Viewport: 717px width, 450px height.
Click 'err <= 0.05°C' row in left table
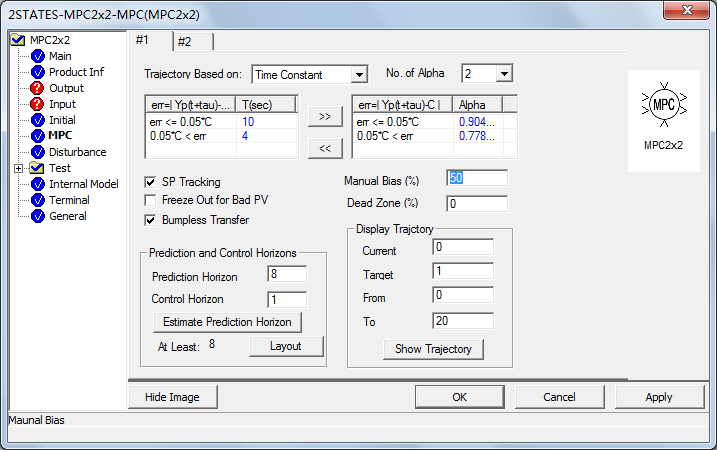tap(221, 122)
